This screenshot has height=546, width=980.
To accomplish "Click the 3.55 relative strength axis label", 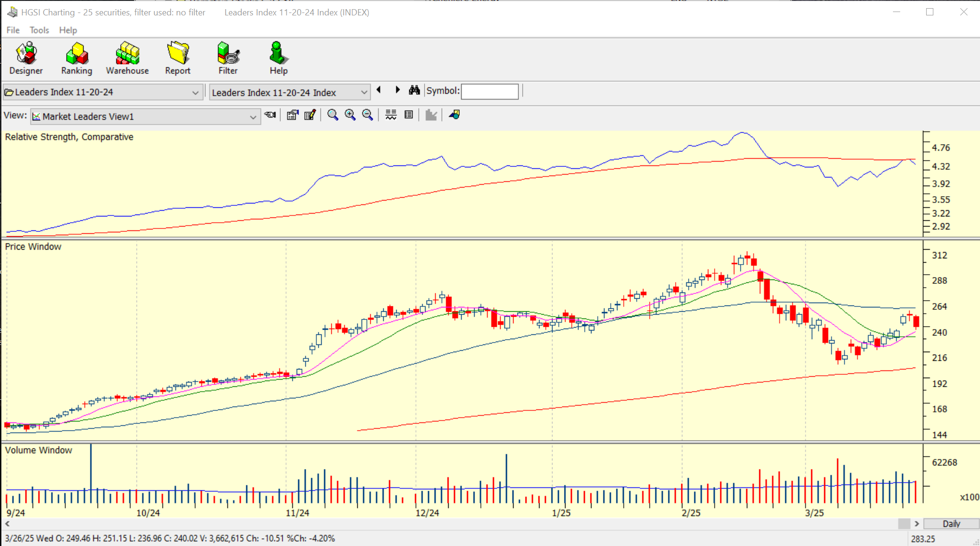I will tap(941, 200).
